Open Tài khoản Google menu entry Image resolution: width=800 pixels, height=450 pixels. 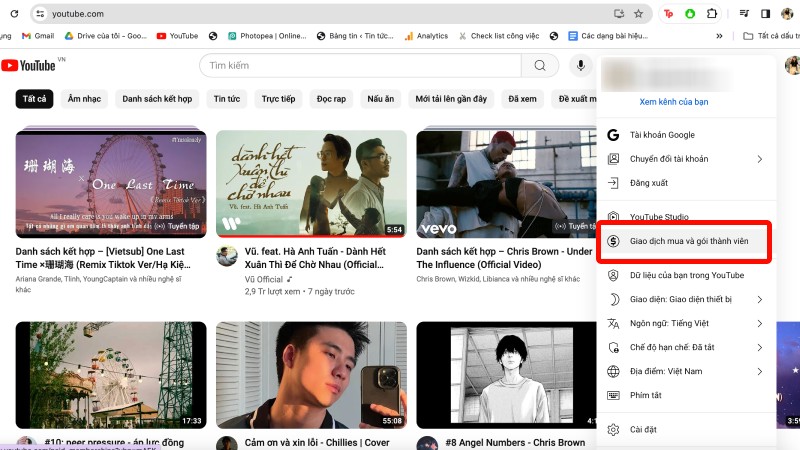(x=686, y=135)
